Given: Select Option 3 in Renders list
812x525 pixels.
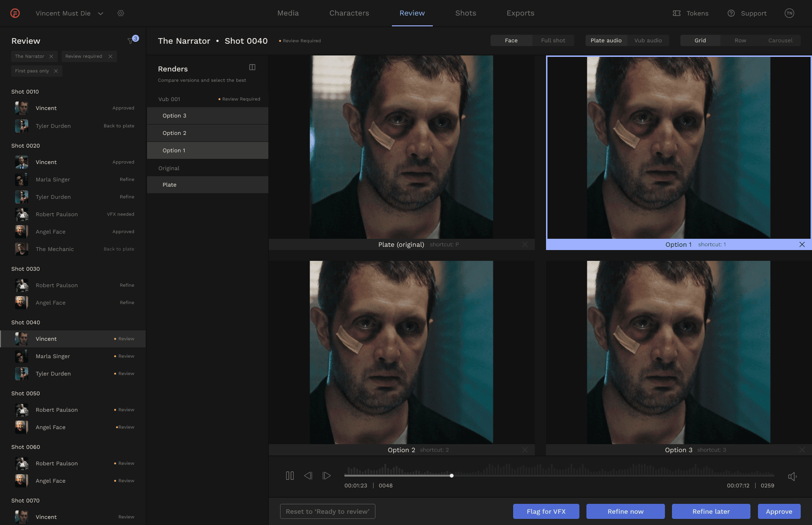Looking at the screenshot, I should pos(208,116).
